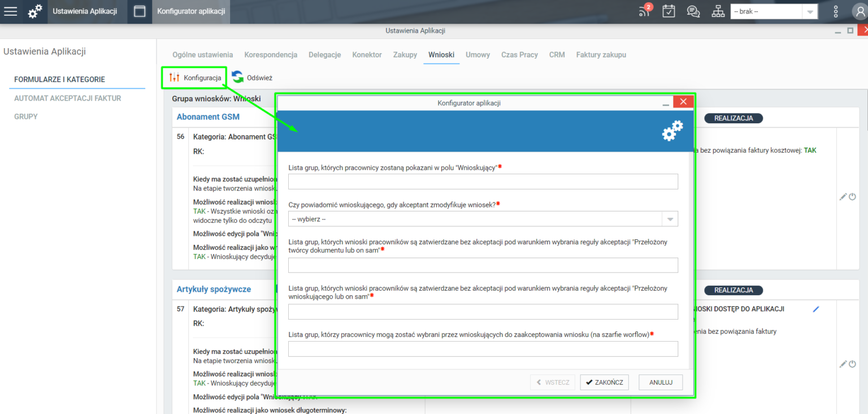Select the Wnioski tab
This screenshot has width=868, height=414.
[x=441, y=55]
